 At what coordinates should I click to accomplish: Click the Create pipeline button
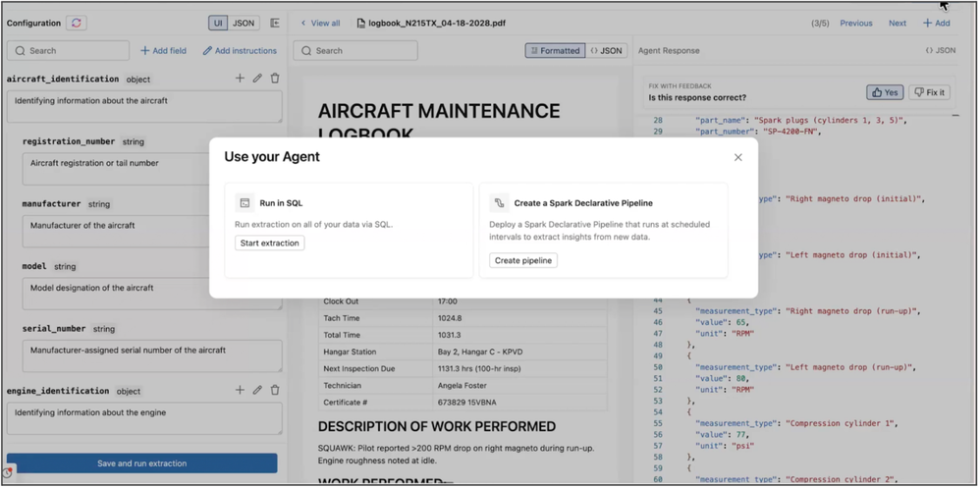click(x=523, y=260)
